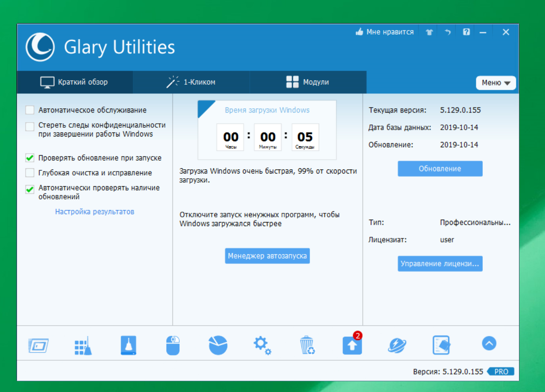Collapse the bottom toolbar with the up chevron
This screenshot has width=545, height=392.
coord(489,343)
